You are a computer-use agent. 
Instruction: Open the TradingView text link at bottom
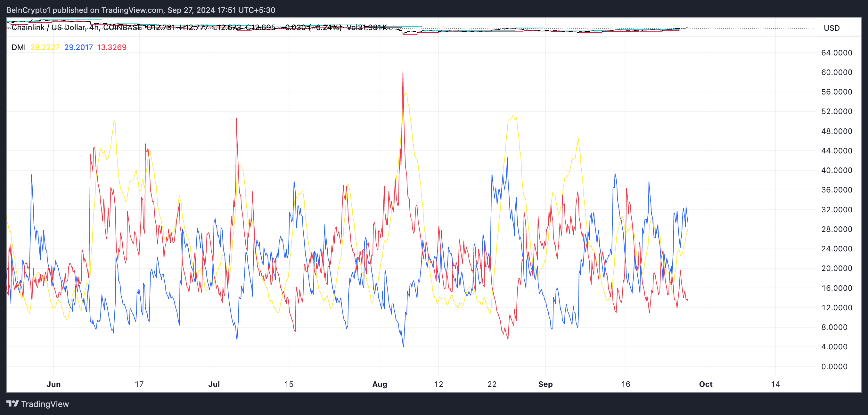(x=45, y=404)
